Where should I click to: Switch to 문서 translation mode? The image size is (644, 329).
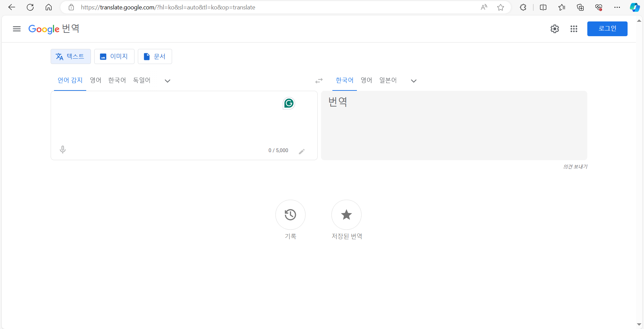pos(155,56)
